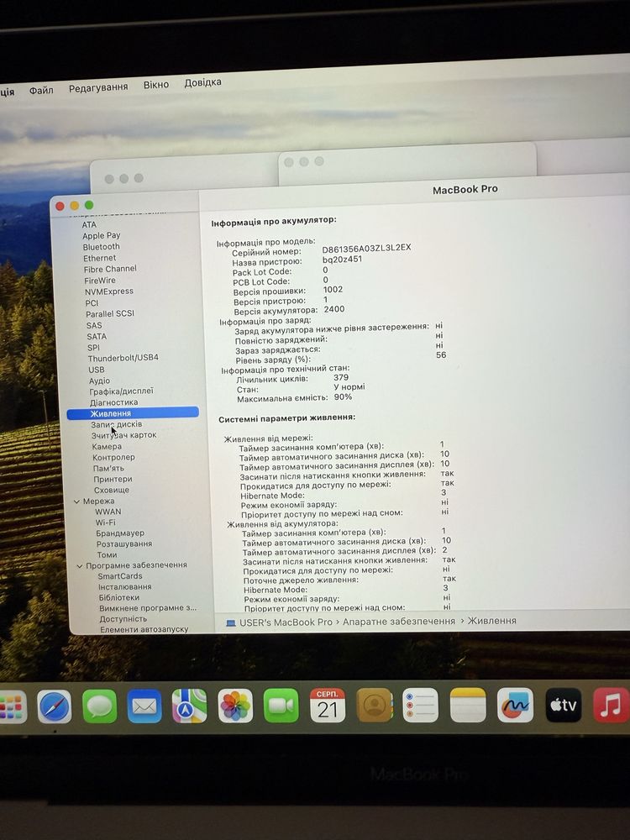This screenshot has height=840, width=630.
Task: Select PCI in the sidebar
Action: (x=92, y=302)
